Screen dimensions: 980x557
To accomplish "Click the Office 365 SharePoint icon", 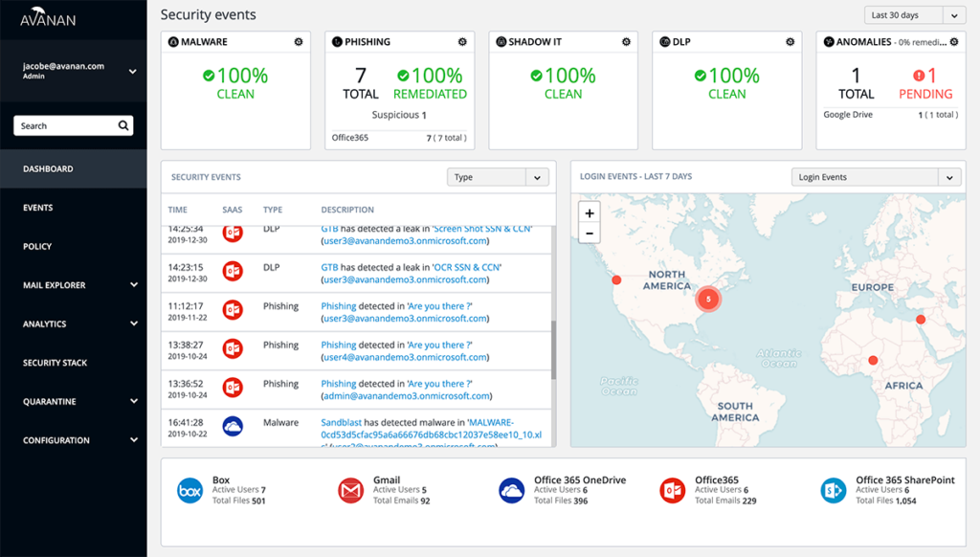I will (834, 491).
